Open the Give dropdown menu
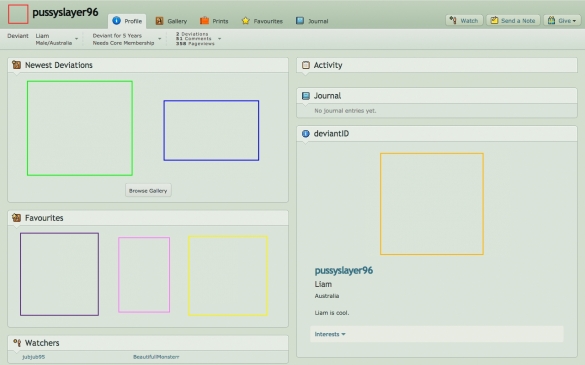 coord(562,21)
